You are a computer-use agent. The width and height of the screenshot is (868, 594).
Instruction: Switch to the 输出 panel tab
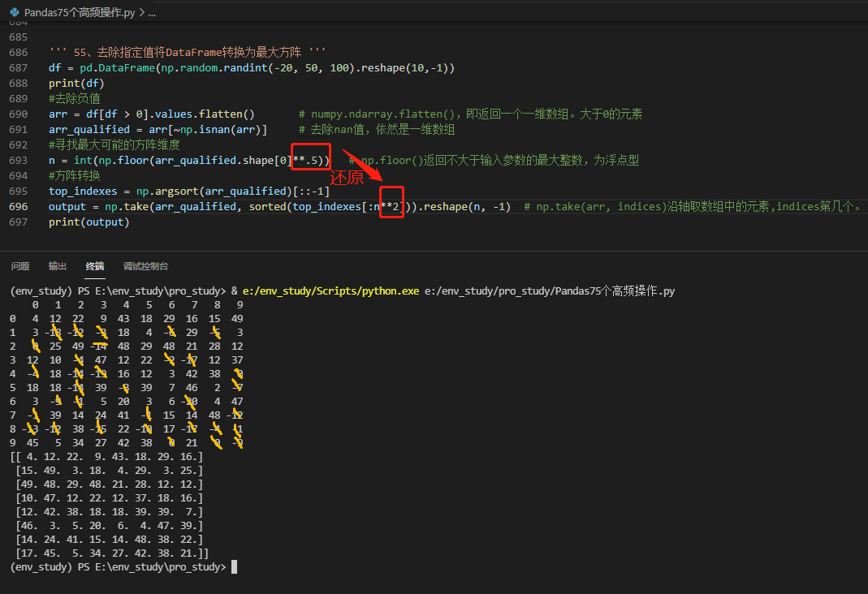click(58, 266)
